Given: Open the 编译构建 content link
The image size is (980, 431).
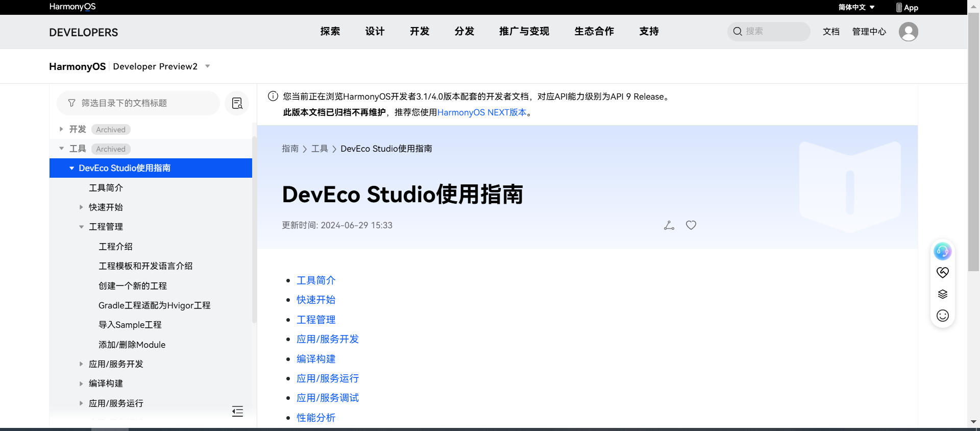Looking at the screenshot, I should pyautogui.click(x=316, y=359).
